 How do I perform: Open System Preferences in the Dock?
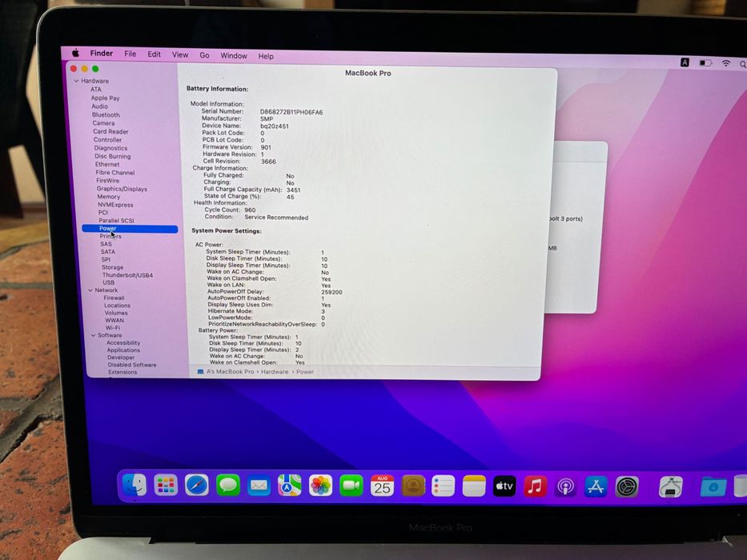pos(627,487)
